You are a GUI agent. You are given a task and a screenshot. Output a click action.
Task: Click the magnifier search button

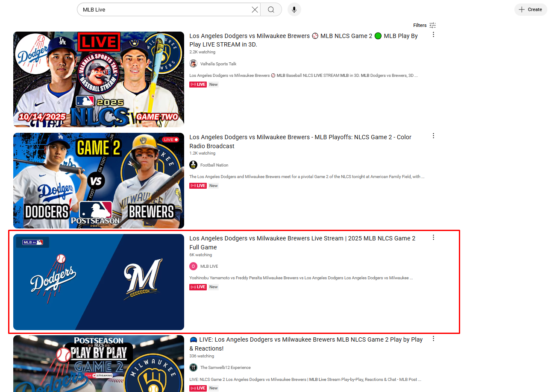tap(271, 10)
